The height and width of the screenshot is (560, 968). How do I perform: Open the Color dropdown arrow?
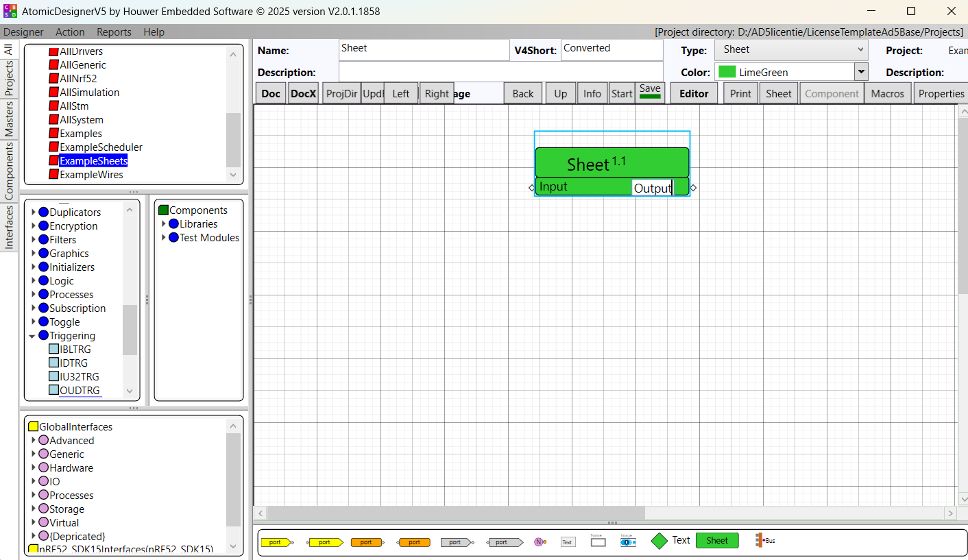pos(861,72)
